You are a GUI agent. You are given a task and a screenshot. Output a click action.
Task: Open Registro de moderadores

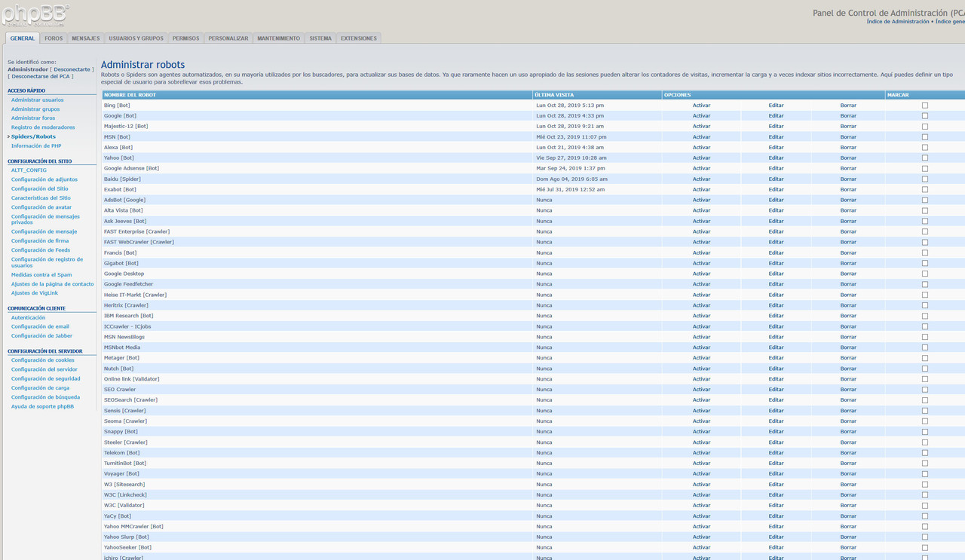43,127
